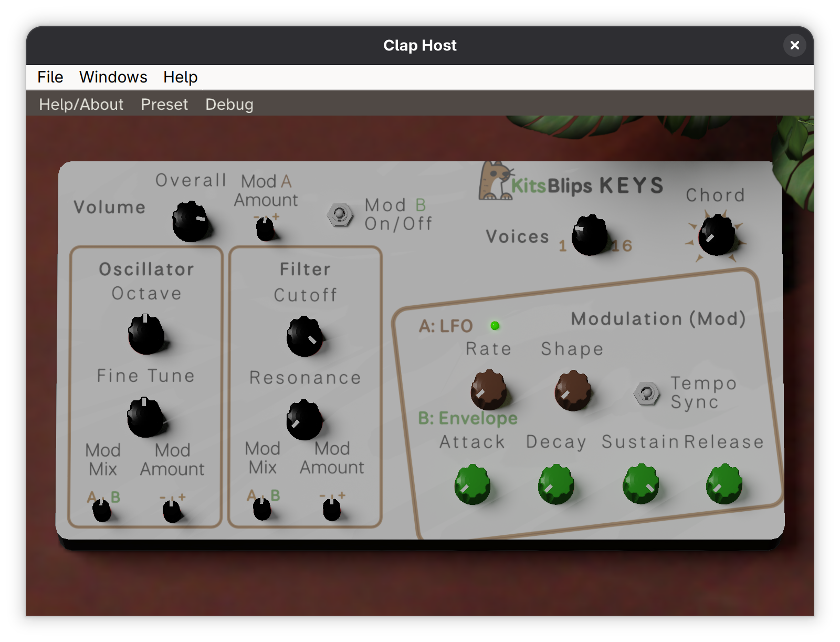The width and height of the screenshot is (840, 642).
Task: Click the KitsBlips cat logo
Action: pyautogui.click(x=496, y=181)
